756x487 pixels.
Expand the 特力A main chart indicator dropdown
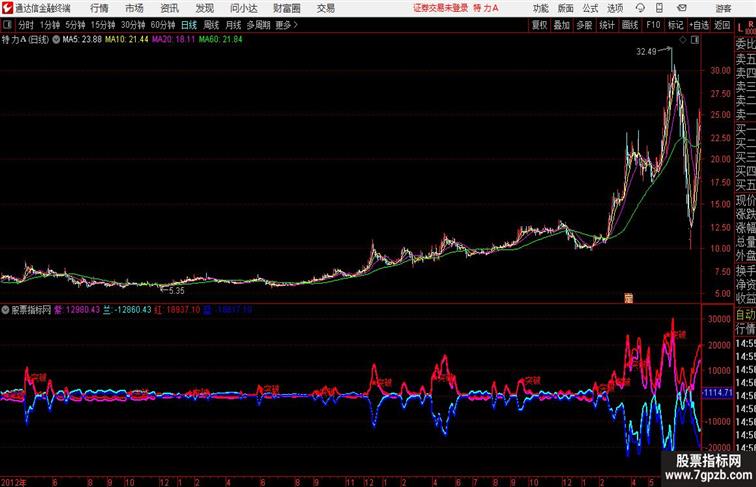(x=56, y=40)
